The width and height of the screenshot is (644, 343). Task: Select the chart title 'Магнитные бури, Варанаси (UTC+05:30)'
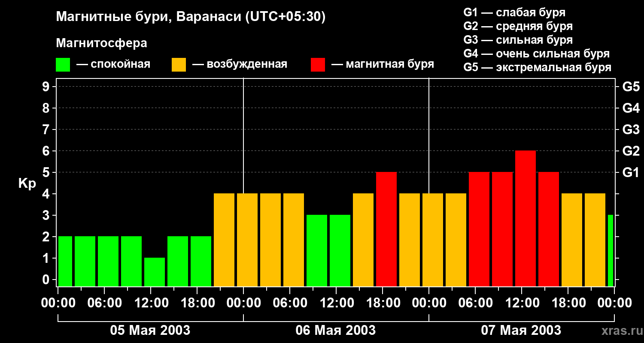pos(191,17)
